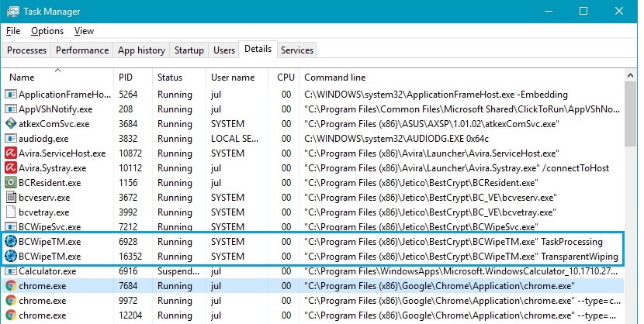Click Chrome icon for PID 9972

(x=11, y=301)
